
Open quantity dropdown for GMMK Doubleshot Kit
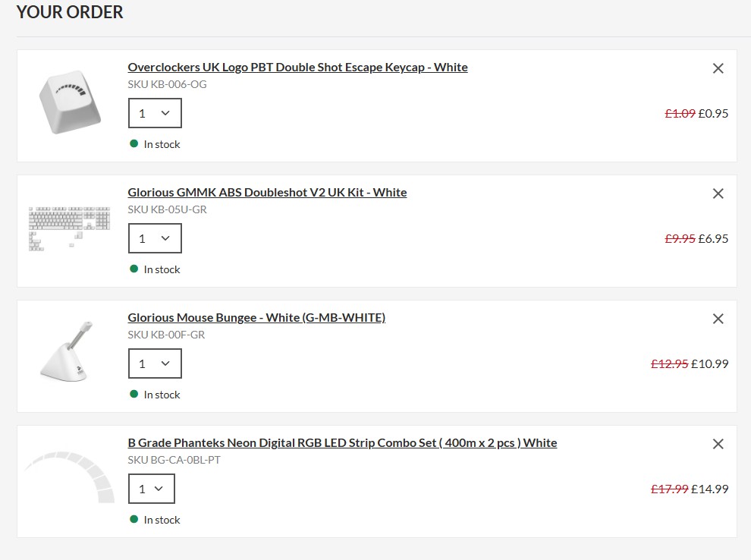pyautogui.click(x=155, y=238)
